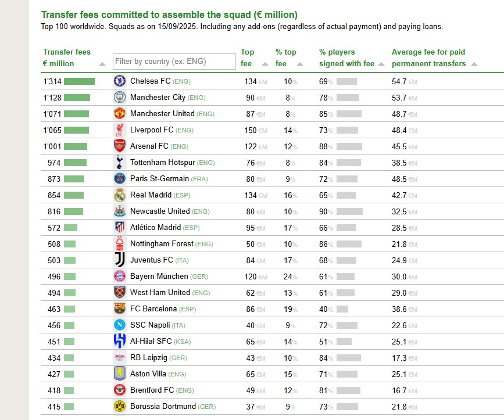This screenshot has width=504, height=420.
Task: Sort by Average fee column arrow
Action: click(474, 64)
